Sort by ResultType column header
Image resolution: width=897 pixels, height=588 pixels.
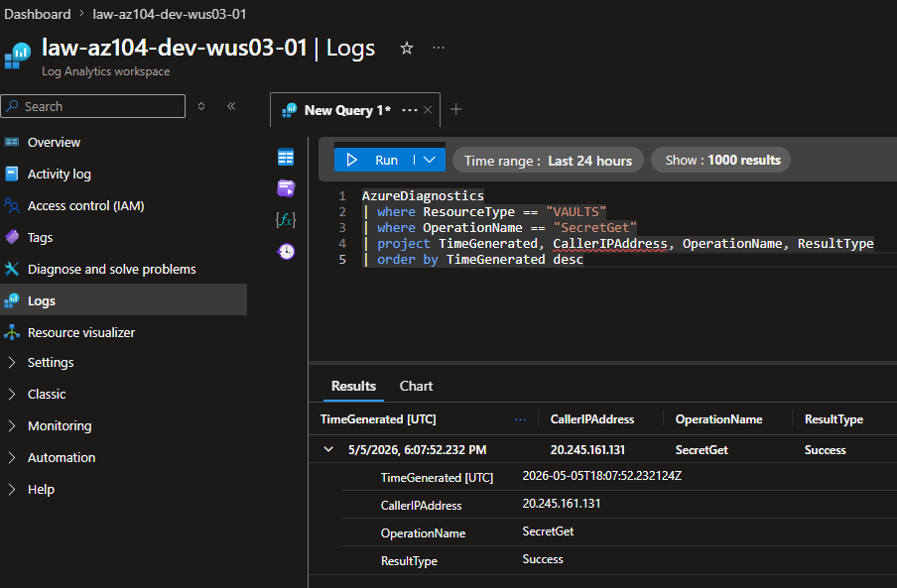pos(833,419)
